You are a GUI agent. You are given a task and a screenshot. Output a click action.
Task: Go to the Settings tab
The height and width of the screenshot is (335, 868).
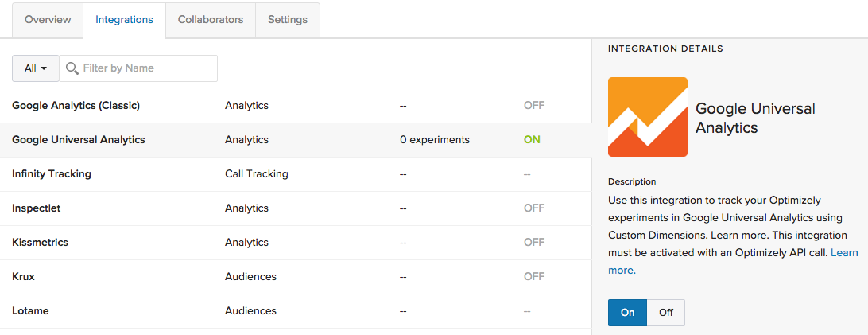(x=288, y=19)
